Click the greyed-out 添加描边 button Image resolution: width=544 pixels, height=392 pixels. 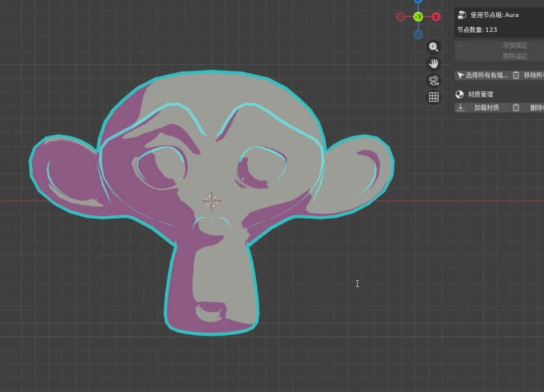pos(500,46)
